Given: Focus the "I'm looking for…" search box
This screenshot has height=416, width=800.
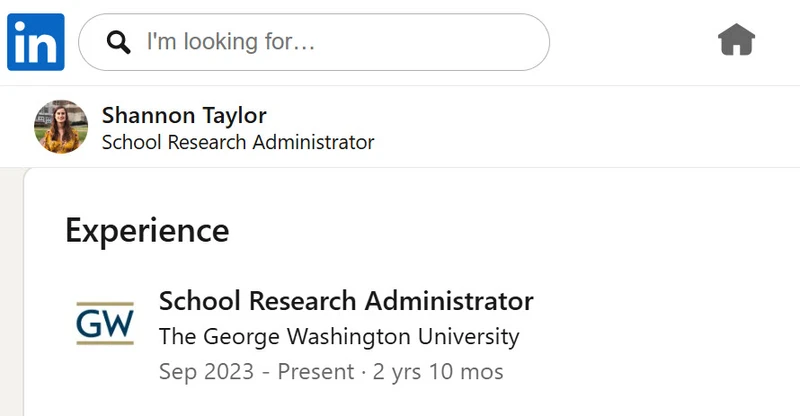Looking at the screenshot, I should tap(314, 42).
